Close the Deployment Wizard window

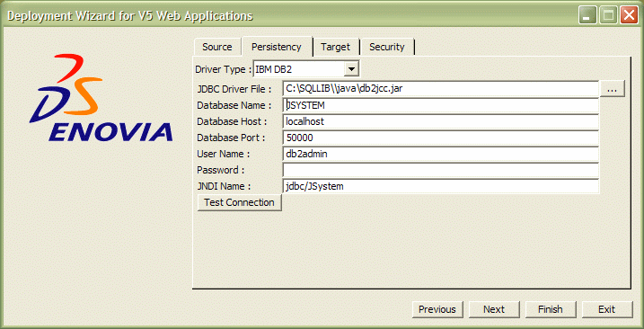point(629,15)
